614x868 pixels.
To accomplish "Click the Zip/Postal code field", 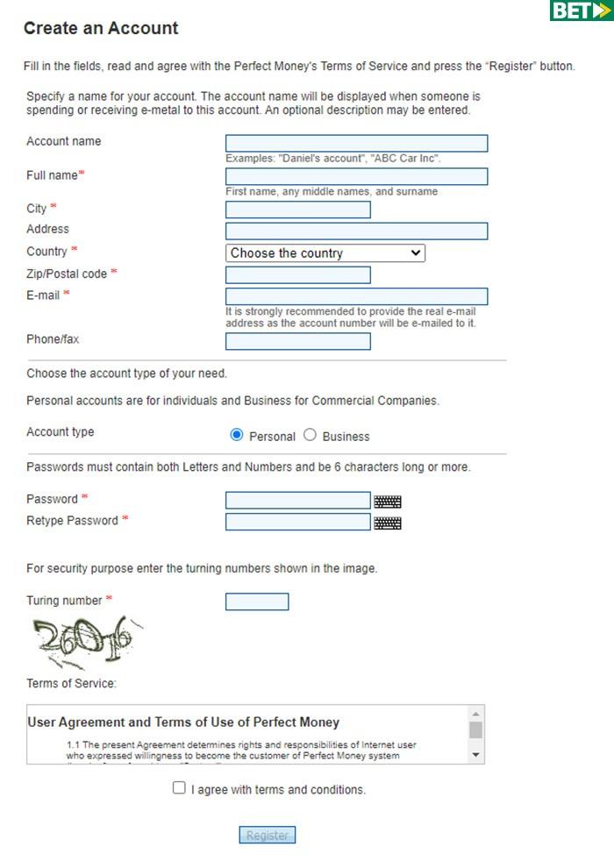I will (297, 275).
